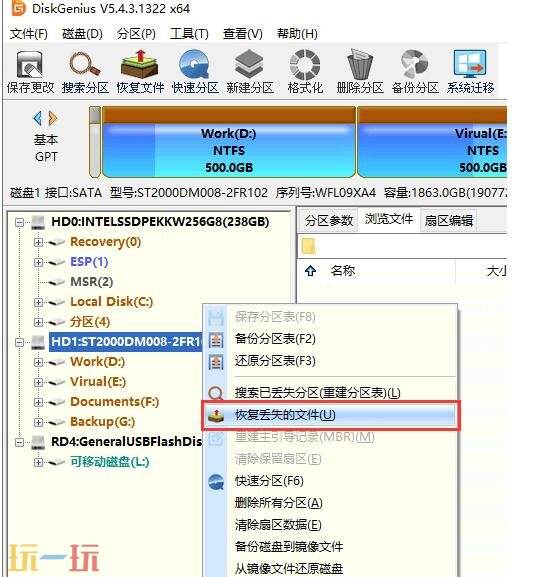
Task: Click magnifier icon beside 搜索已丢失分区
Action: tap(216, 393)
